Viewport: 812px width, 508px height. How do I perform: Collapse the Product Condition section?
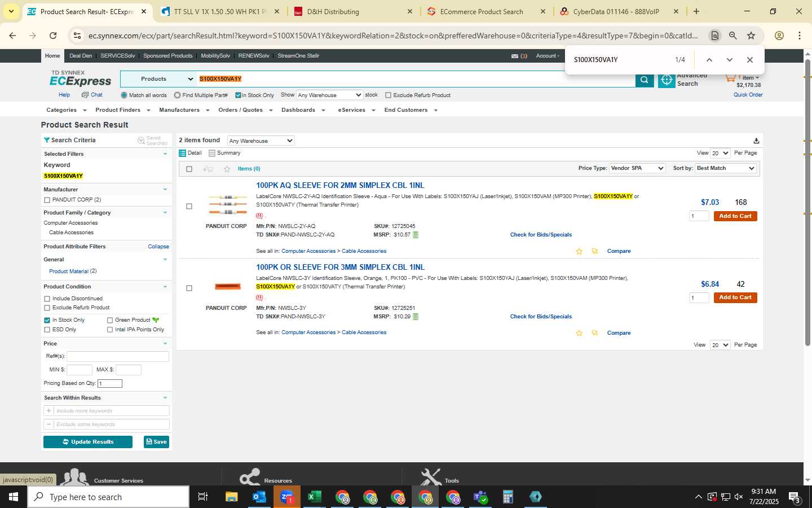click(x=165, y=287)
